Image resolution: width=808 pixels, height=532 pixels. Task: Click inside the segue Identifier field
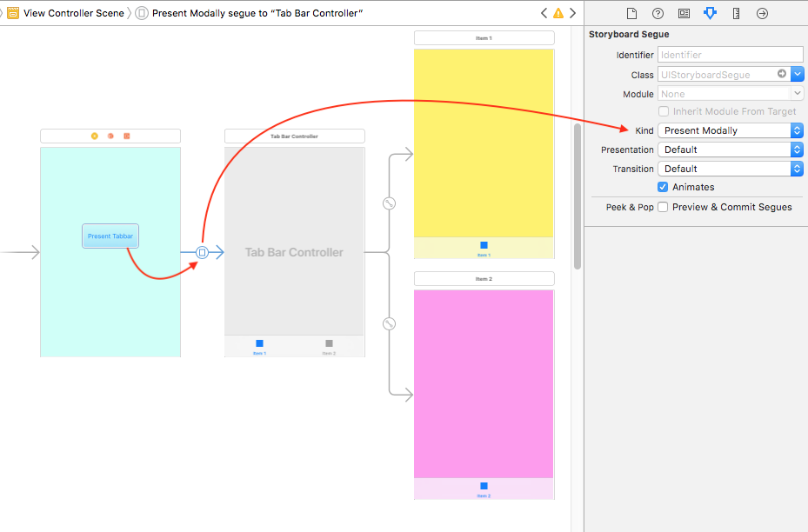coord(731,55)
